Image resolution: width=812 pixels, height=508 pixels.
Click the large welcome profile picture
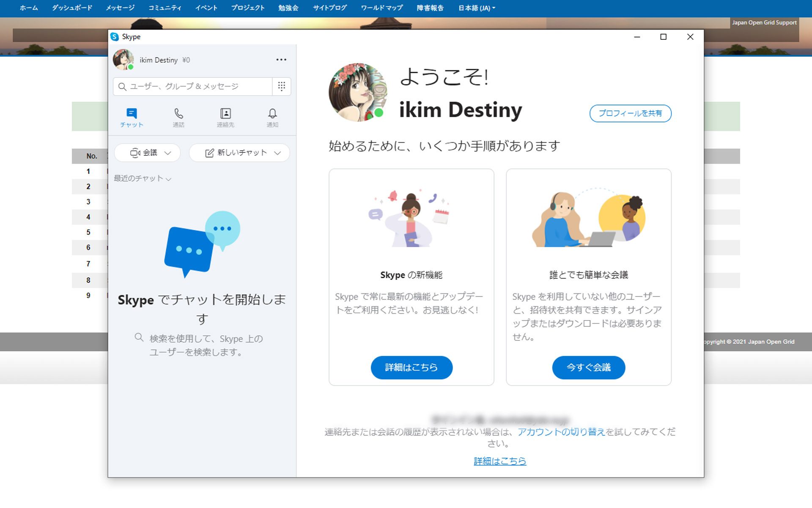pyautogui.click(x=358, y=92)
